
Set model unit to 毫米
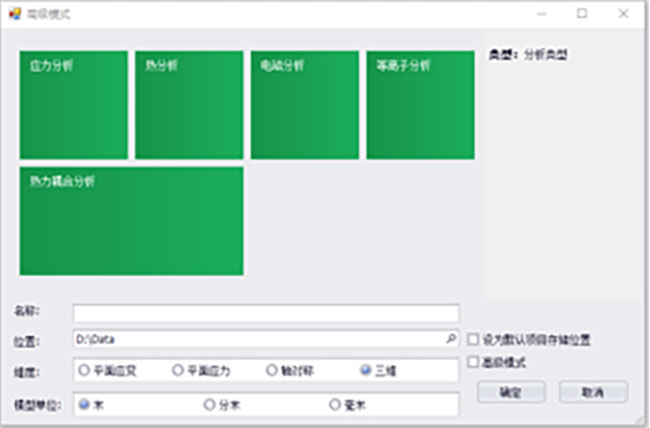(335, 405)
